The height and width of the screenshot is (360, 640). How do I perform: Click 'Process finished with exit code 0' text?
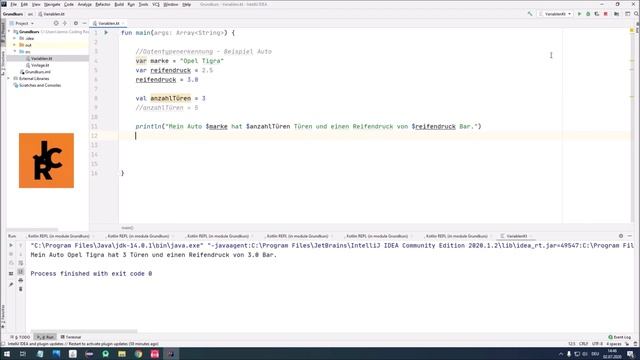(x=91, y=273)
